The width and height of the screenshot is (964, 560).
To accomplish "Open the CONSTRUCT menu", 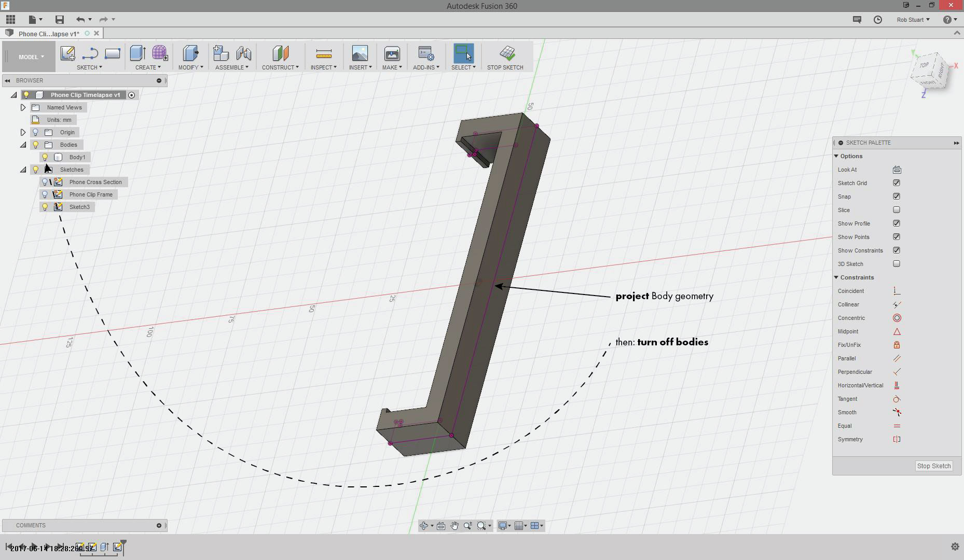I will pyautogui.click(x=280, y=67).
